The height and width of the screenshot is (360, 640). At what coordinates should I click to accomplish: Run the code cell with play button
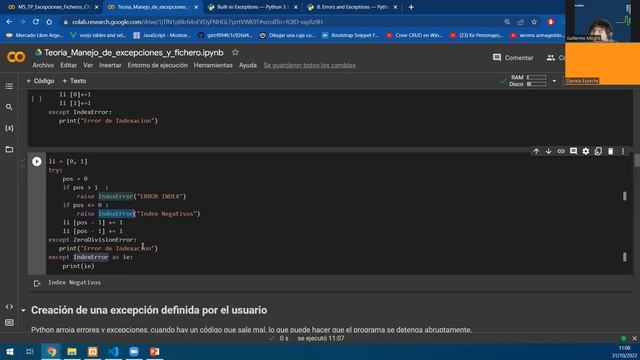(37, 161)
